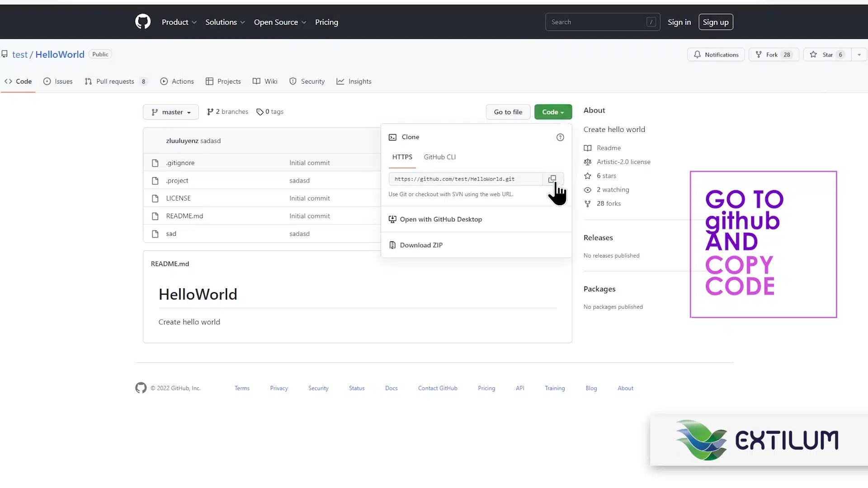The image size is (868, 488).
Task: Open the dropdown arrow next to Star
Action: [859, 55]
